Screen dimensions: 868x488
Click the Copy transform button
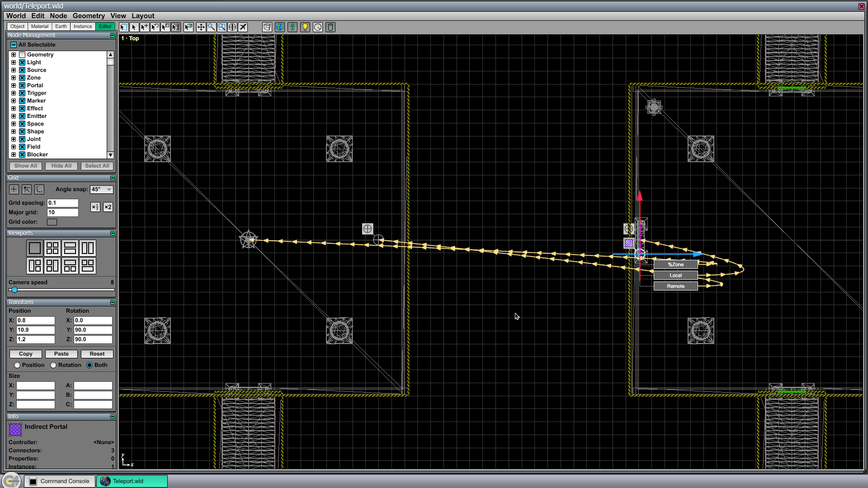coord(26,354)
